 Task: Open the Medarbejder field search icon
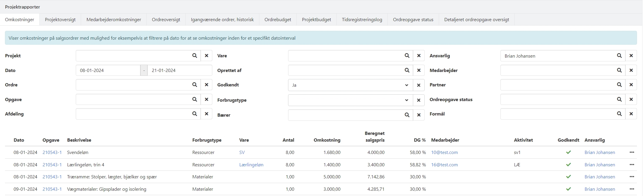pos(619,70)
